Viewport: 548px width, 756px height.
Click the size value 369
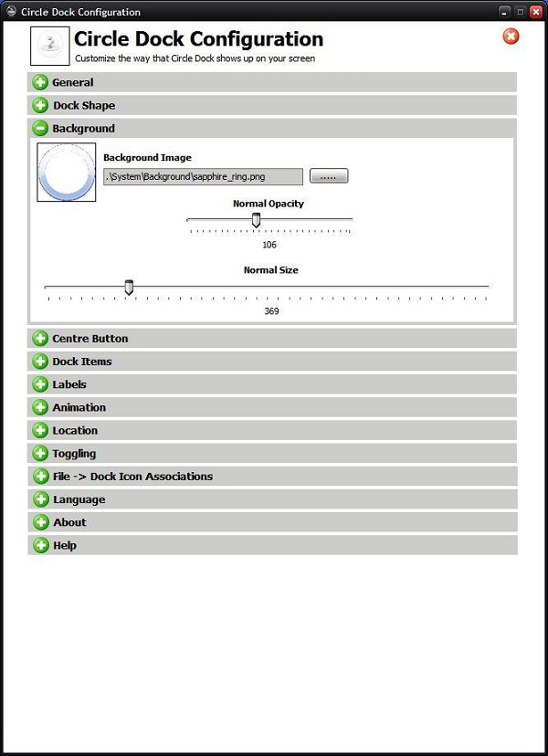click(x=271, y=311)
